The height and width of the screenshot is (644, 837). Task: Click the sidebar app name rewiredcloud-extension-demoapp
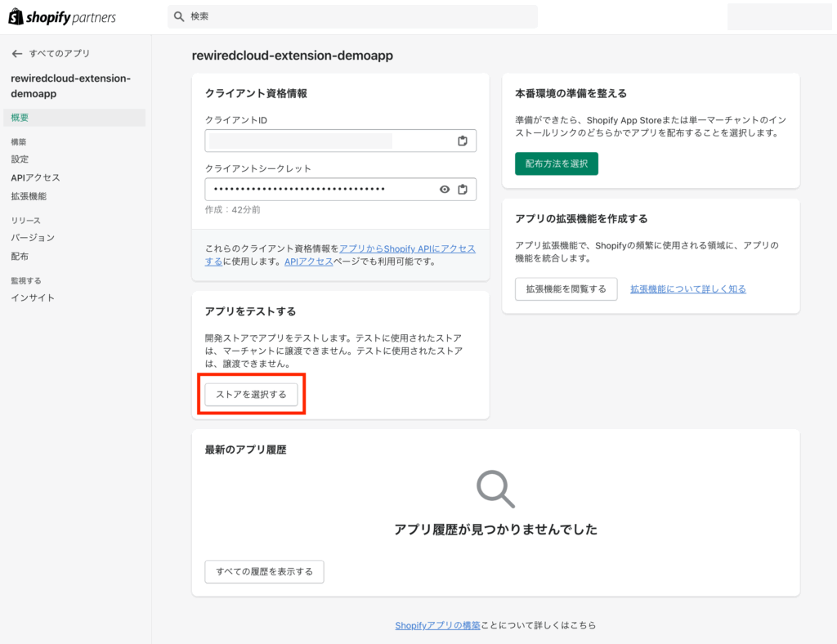tap(70, 86)
